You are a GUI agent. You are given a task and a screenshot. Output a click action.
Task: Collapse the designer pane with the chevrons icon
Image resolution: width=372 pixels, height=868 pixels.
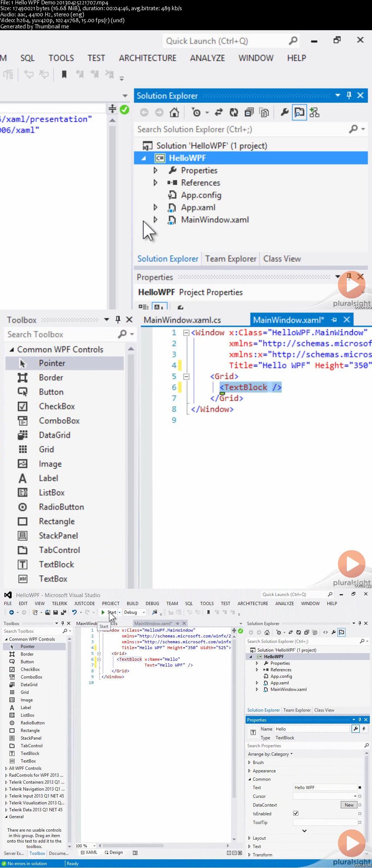pyautogui.click(x=240, y=853)
